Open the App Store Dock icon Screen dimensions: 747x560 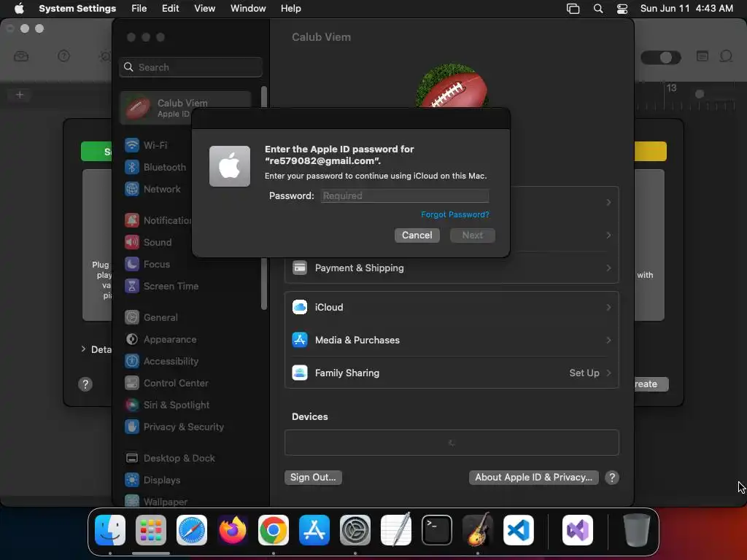[x=314, y=530]
